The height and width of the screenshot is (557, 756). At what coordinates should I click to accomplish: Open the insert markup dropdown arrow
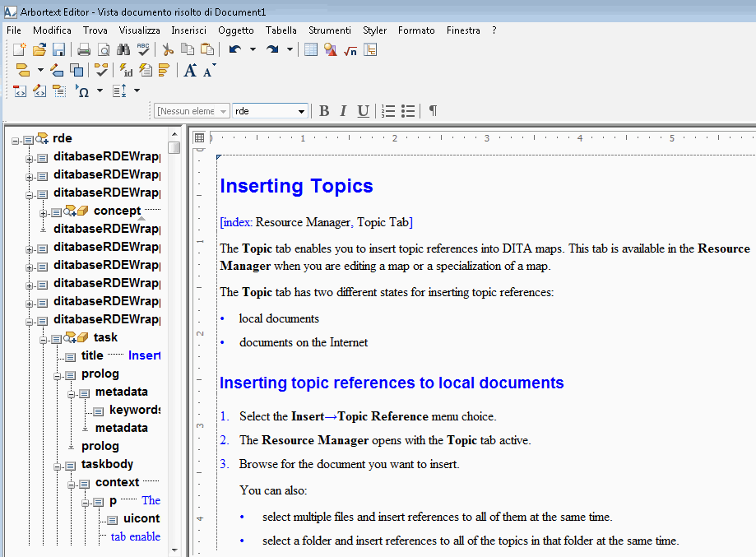(40, 71)
